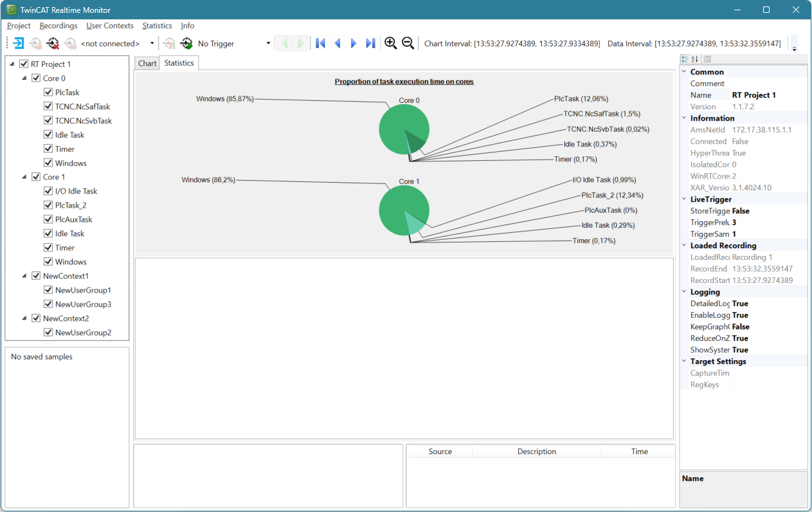Screen dimensions: 812x512
Task: Click the 'PlcTask_2 (12,34%)' pie label
Action: [x=613, y=195]
